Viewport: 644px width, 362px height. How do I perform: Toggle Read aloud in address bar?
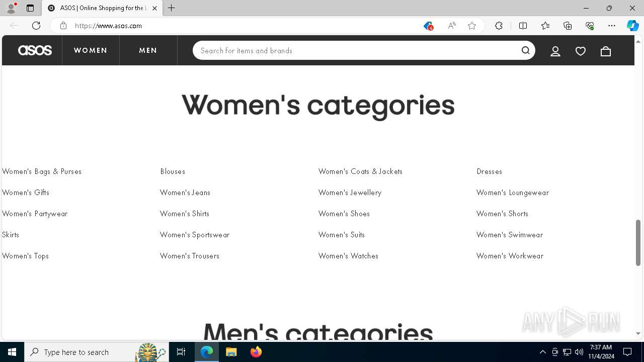coord(452,26)
